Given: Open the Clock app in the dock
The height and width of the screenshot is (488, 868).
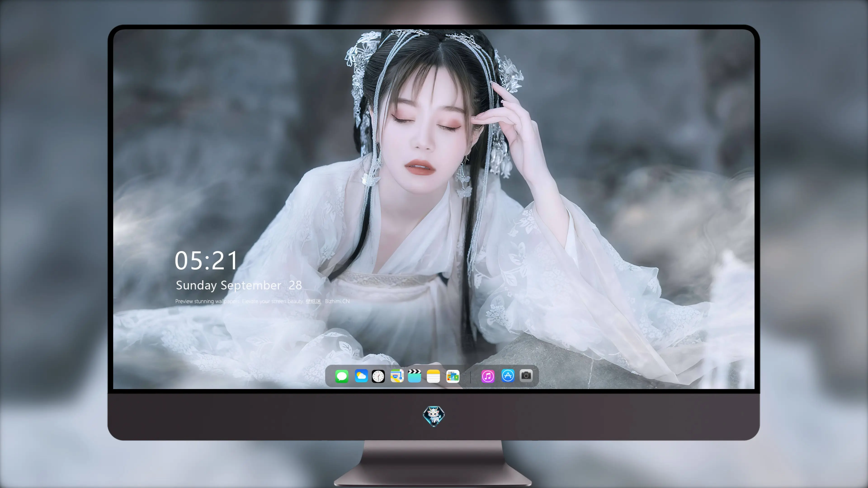Looking at the screenshot, I should [378, 376].
